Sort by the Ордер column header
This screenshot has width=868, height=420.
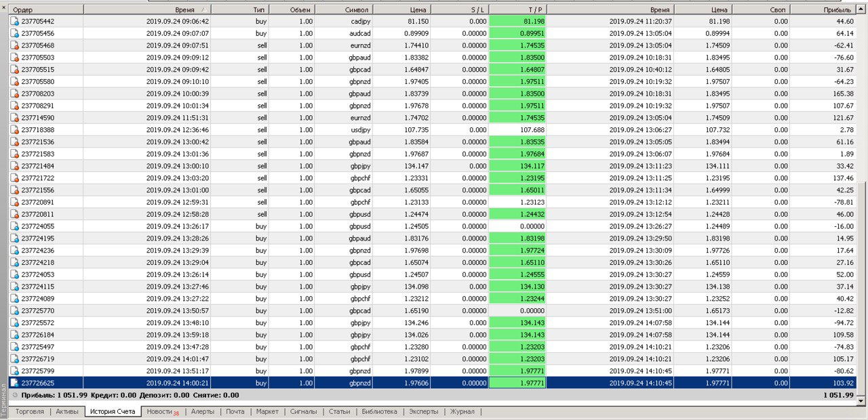click(x=46, y=9)
